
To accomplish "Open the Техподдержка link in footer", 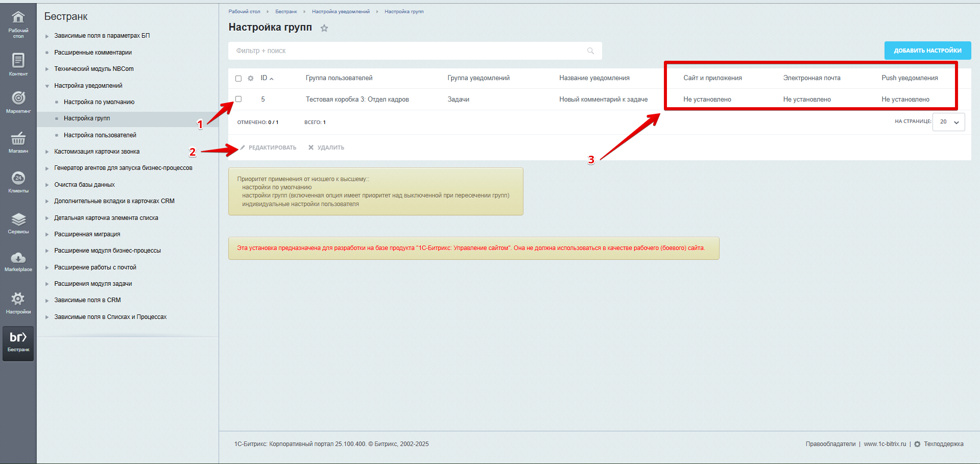I will 943,444.
